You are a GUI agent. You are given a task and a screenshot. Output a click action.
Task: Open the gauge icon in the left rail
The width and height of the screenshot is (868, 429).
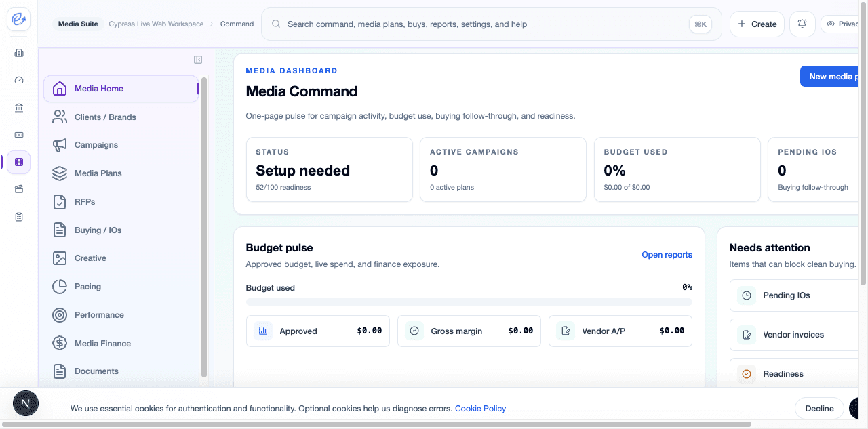(19, 80)
